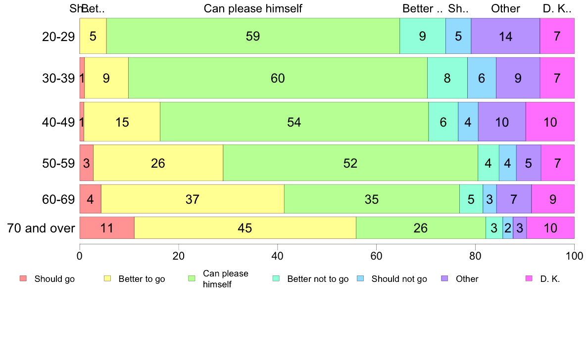Image resolution: width=588 pixels, height=364 pixels.
Task: Click the magenta D. K. legend swatch
Action: coord(529,278)
